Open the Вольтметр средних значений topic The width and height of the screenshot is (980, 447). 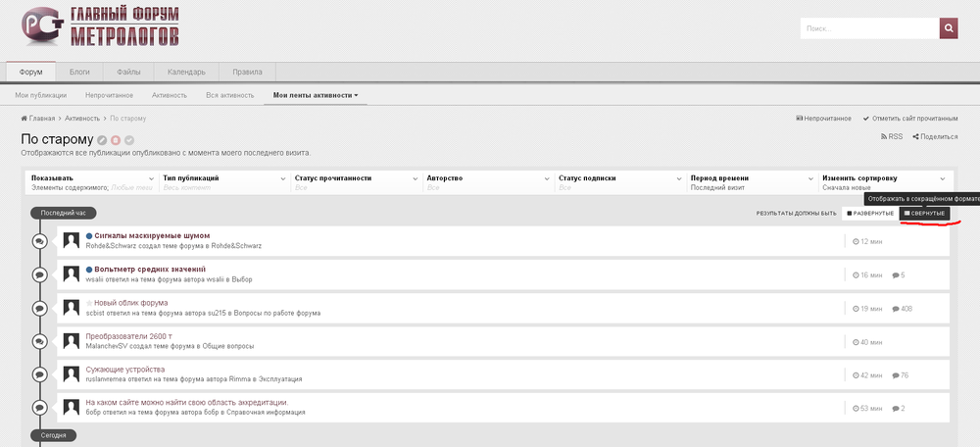point(150,269)
